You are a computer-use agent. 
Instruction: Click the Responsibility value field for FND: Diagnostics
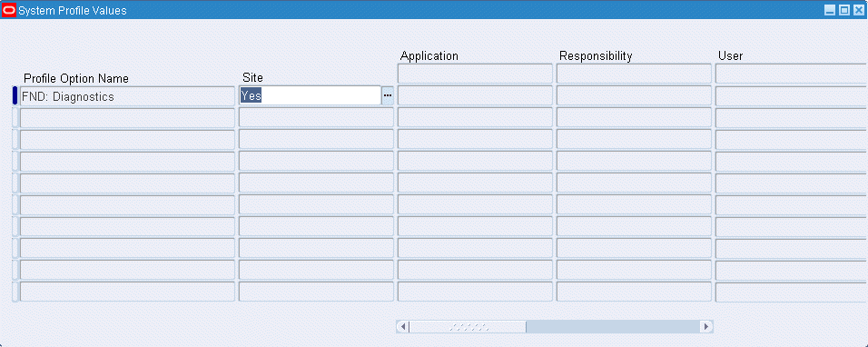click(x=634, y=95)
